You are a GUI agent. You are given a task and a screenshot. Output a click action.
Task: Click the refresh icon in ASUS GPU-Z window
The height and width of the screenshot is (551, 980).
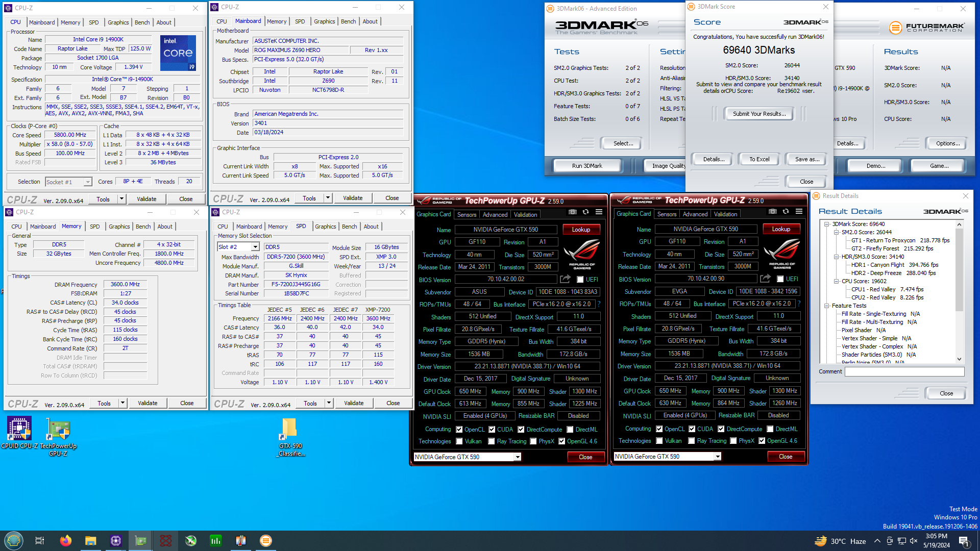(x=586, y=212)
